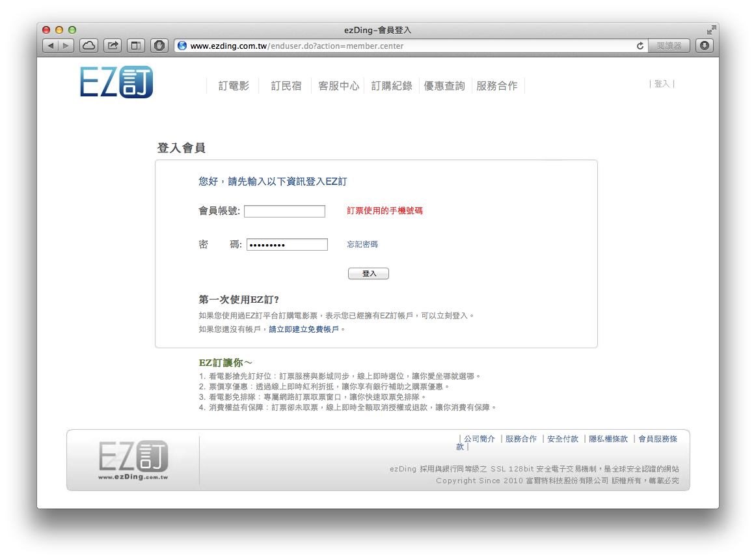This screenshot has height=560, width=756.
Task: Click the gray EZ訂 footer logo
Action: tap(133, 460)
